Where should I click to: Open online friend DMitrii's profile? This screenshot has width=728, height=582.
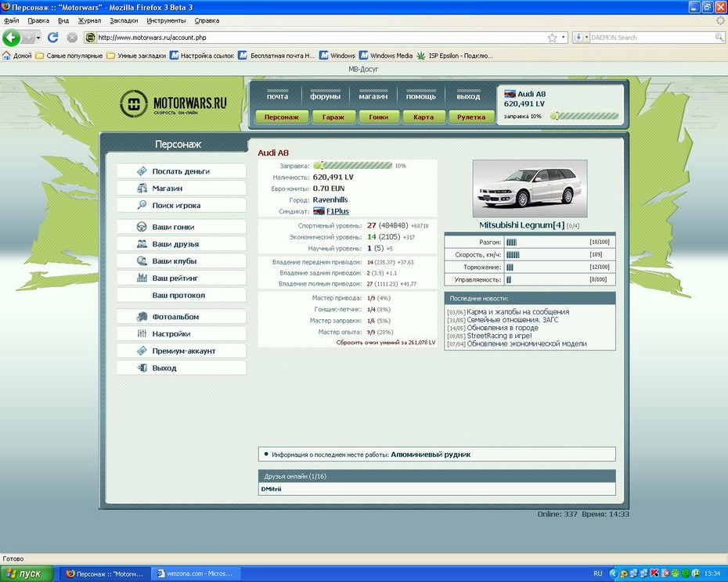tap(271, 489)
